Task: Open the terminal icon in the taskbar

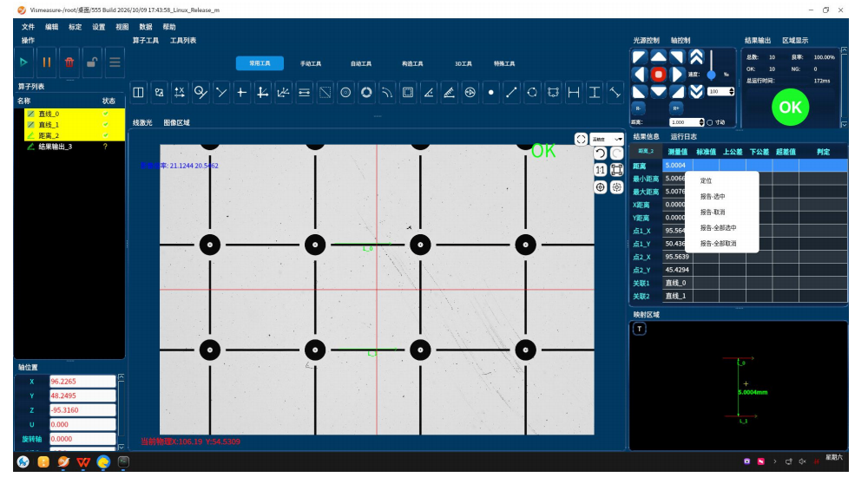Action: pos(123,461)
